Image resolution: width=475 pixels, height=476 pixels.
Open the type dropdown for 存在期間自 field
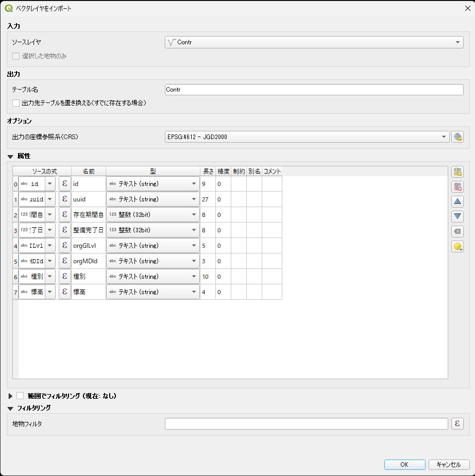(x=152, y=215)
